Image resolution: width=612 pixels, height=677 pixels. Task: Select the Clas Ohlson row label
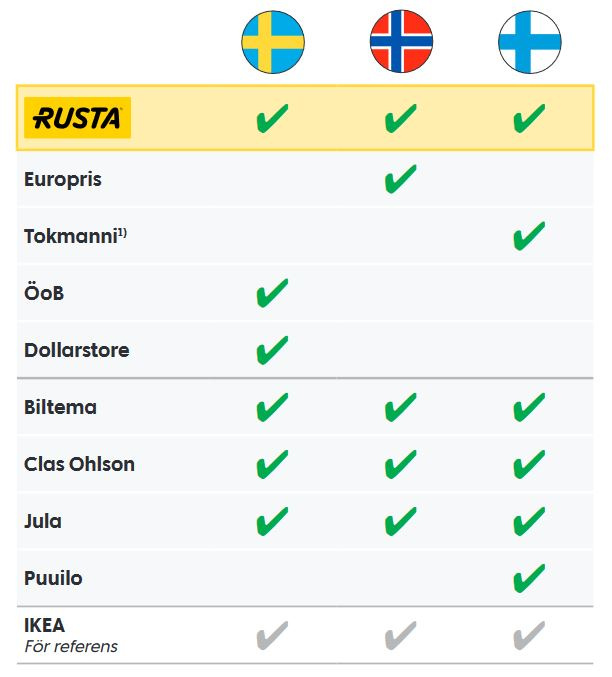pos(79,465)
